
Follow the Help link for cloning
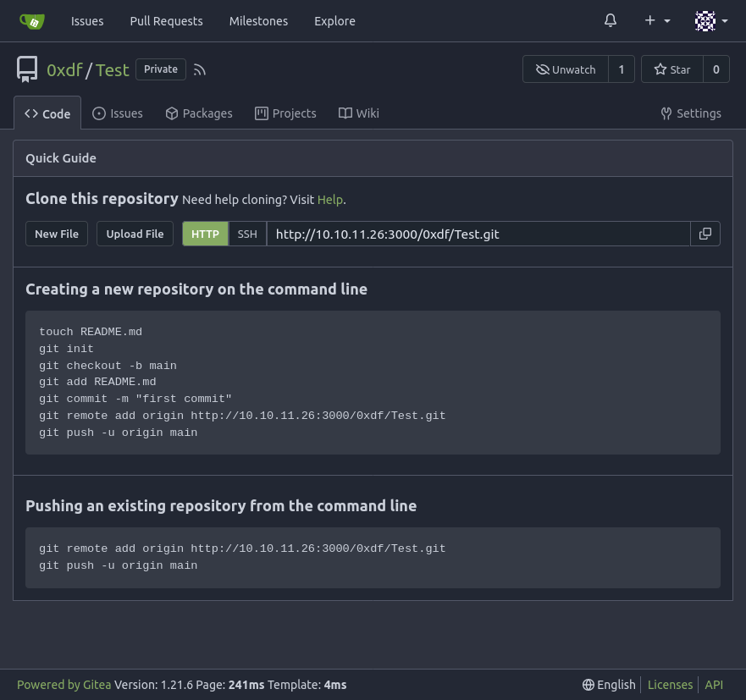pyautogui.click(x=329, y=200)
